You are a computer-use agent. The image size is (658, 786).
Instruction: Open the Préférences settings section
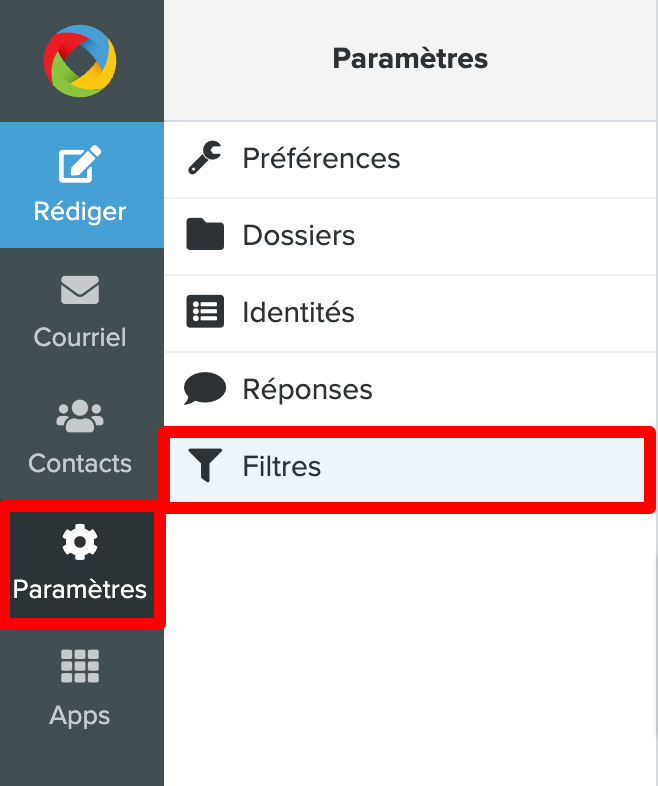[x=410, y=159]
